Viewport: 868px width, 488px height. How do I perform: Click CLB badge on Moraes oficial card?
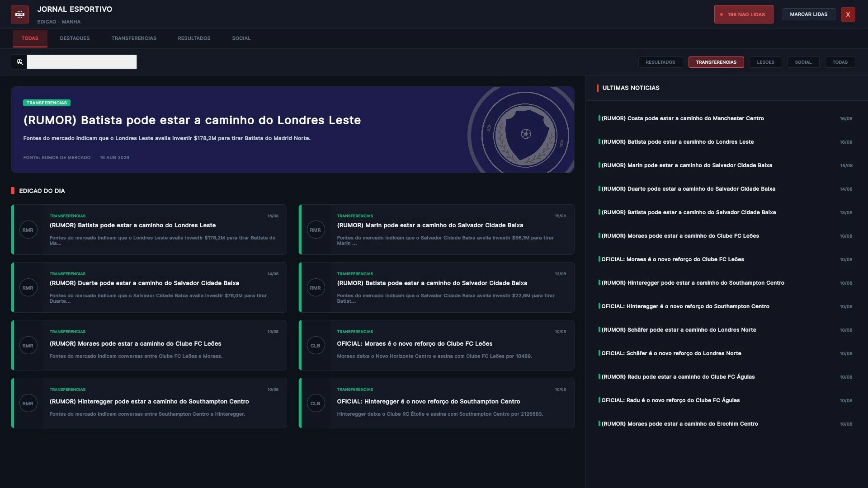(x=316, y=346)
